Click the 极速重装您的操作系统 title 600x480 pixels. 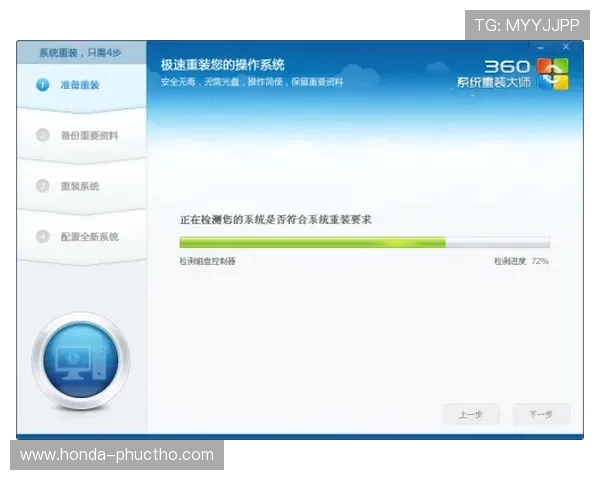pos(222,65)
